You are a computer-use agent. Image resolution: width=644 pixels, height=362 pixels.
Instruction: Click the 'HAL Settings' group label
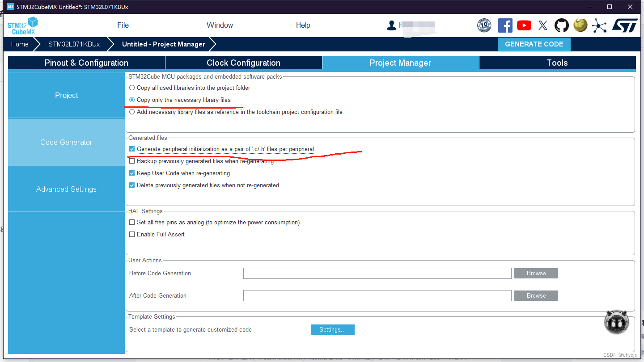click(x=145, y=211)
